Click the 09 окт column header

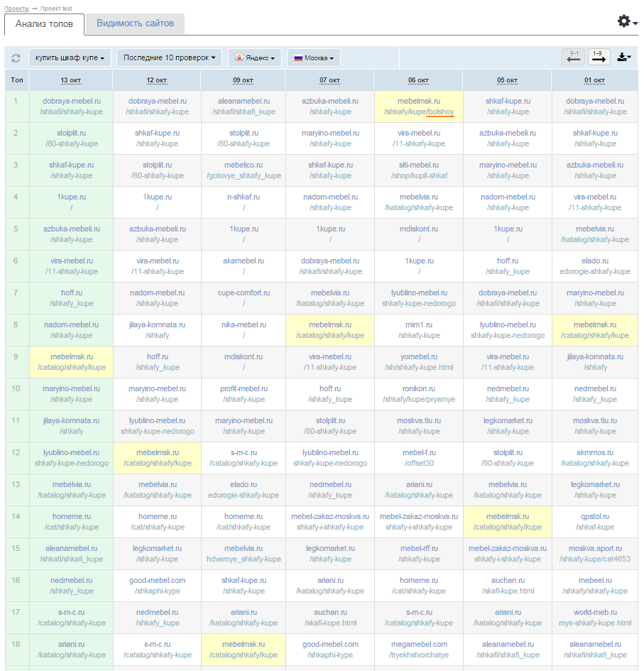[x=243, y=80]
